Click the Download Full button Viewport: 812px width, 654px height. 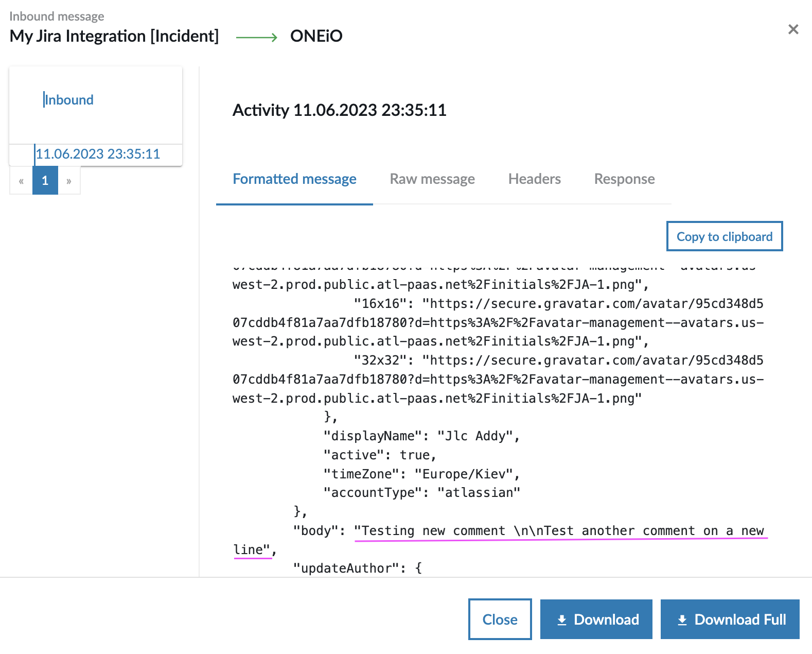(730, 619)
